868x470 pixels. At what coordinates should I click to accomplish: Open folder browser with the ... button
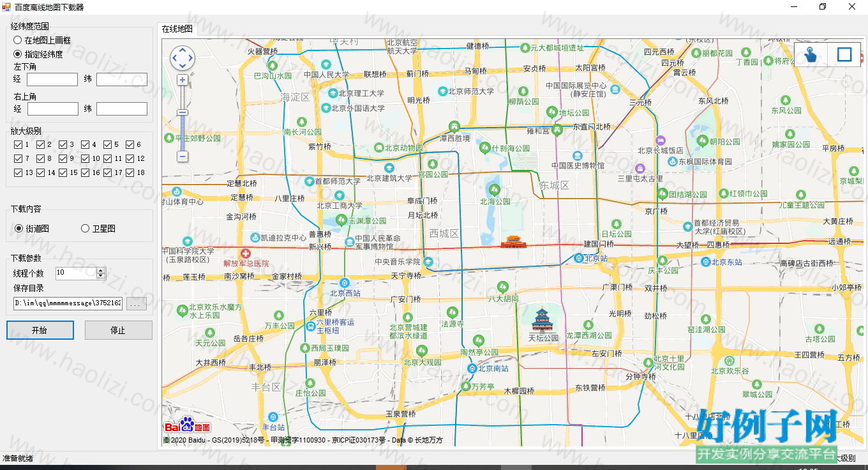pos(136,304)
